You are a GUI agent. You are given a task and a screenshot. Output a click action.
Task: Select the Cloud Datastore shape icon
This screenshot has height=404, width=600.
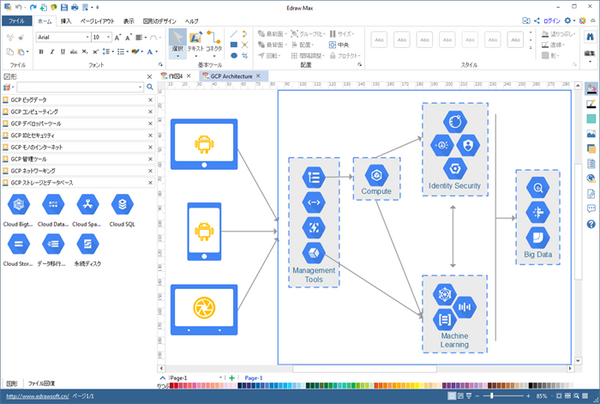click(53, 205)
